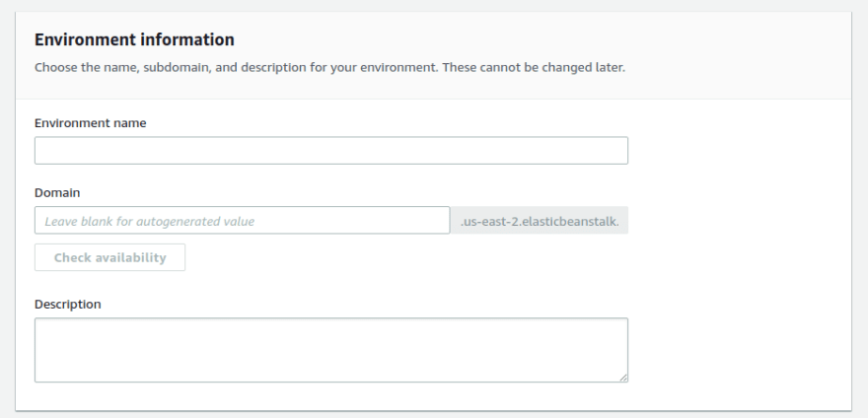Click the Description box resize grip icon
This screenshot has height=418, width=868.
tap(623, 378)
